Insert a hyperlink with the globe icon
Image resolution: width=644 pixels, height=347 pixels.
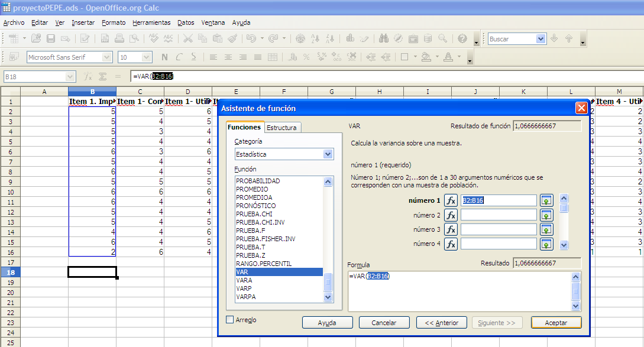coord(300,38)
